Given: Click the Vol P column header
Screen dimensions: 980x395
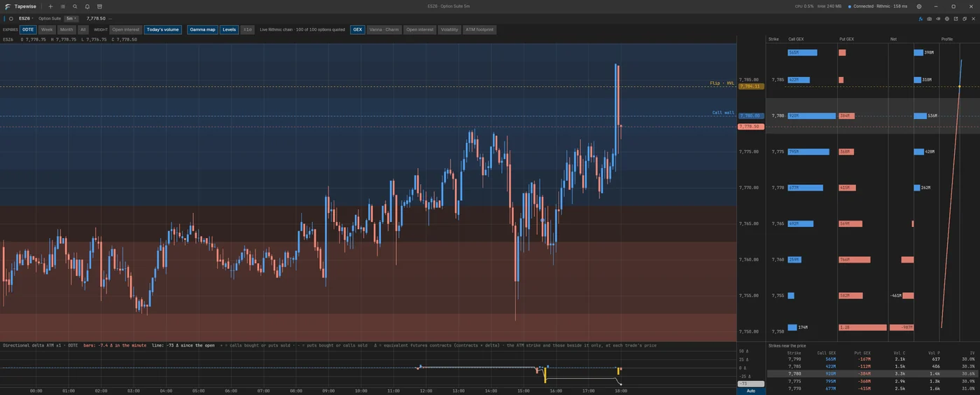Looking at the screenshot, I should point(935,353).
